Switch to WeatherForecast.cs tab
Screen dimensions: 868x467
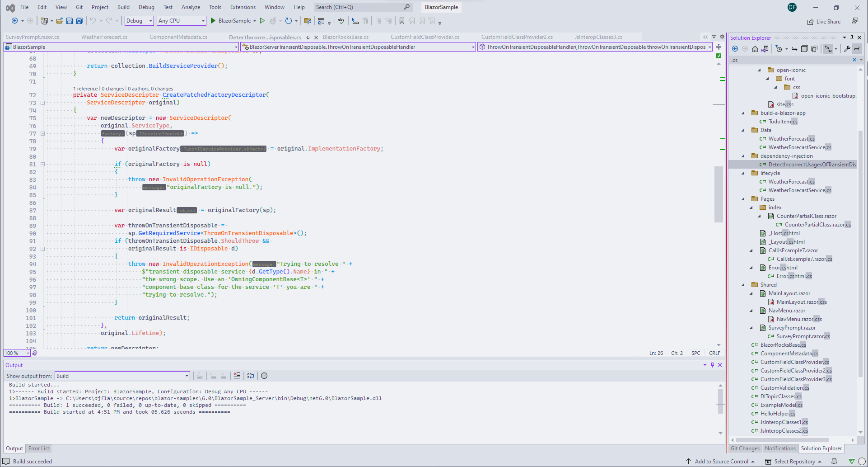click(104, 37)
